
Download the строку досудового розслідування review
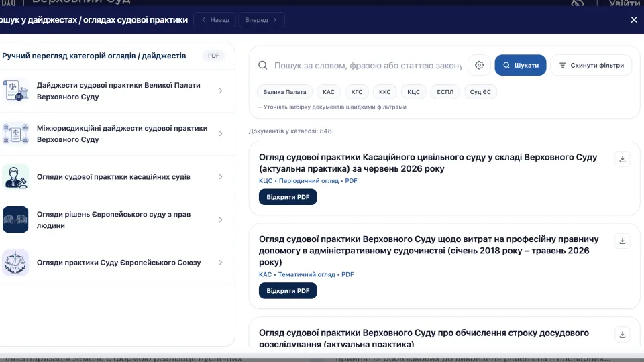623,335
